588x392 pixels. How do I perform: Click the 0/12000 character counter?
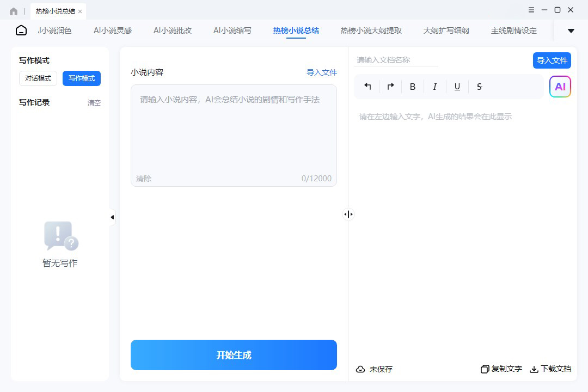[316, 179]
